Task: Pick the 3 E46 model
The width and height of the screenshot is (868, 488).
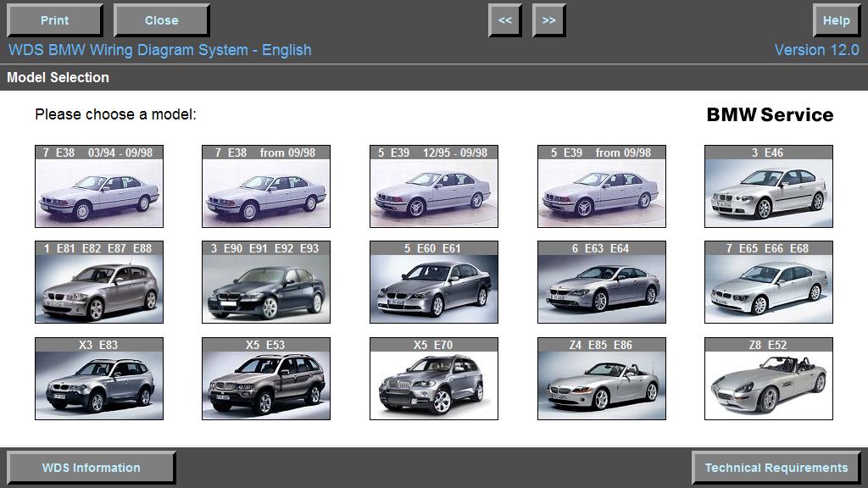Action: (769, 186)
